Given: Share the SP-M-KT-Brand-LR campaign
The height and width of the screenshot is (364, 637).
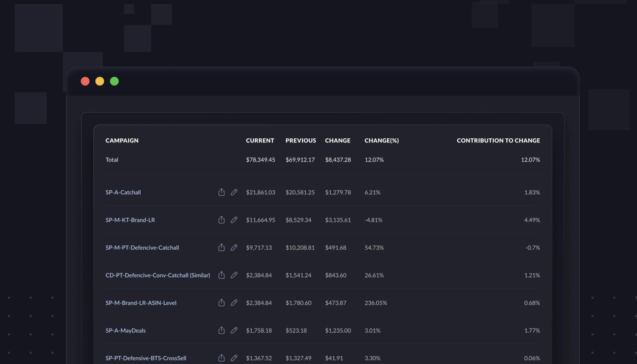Looking at the screenshot, I should [x=222, y=220].
